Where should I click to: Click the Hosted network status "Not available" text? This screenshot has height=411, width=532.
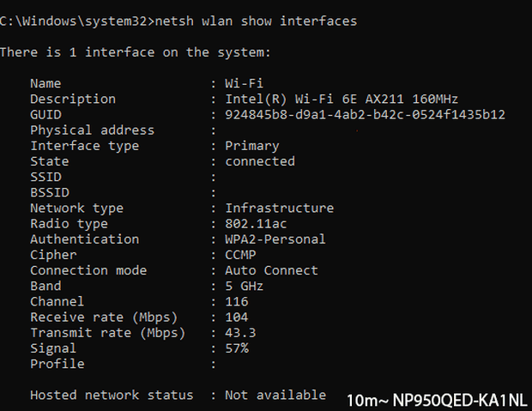[x=275, y=395]
